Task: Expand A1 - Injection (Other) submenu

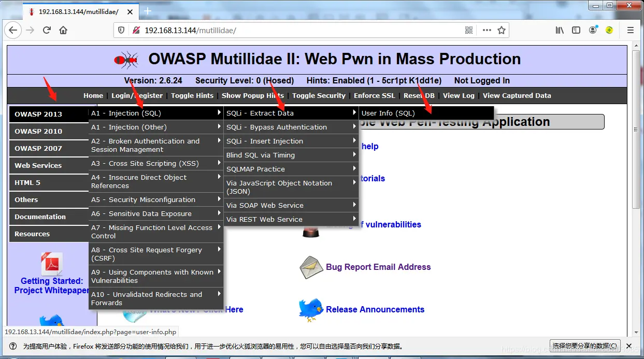Action: tap(156, 127)
